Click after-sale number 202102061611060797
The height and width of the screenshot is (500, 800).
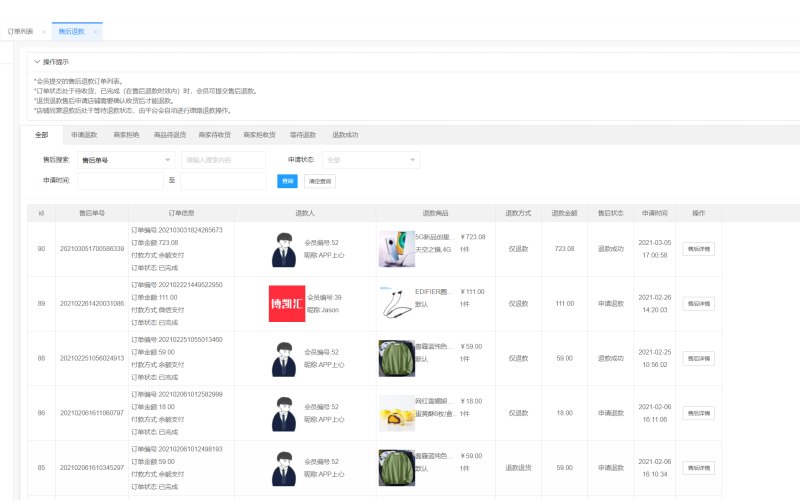92,413
